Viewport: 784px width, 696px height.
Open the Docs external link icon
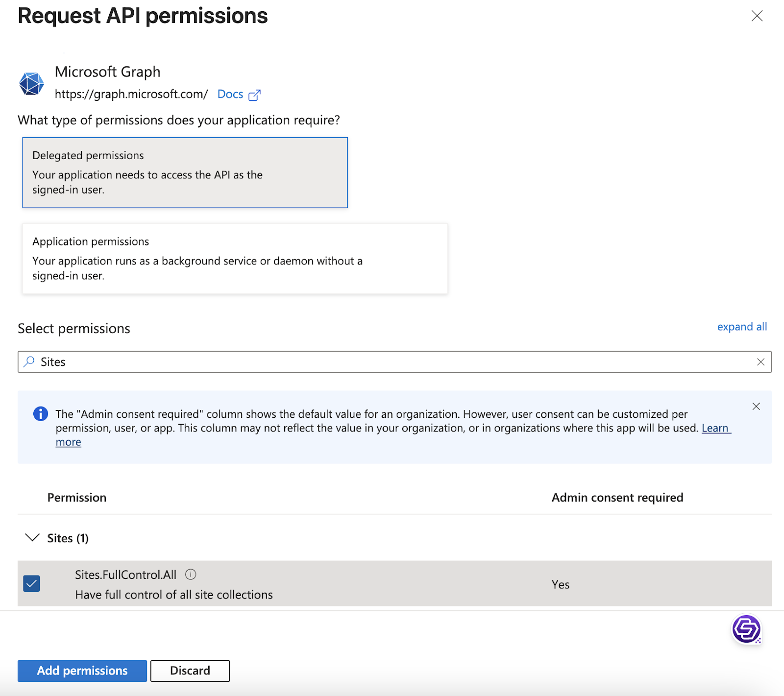(x=254, y=95)
